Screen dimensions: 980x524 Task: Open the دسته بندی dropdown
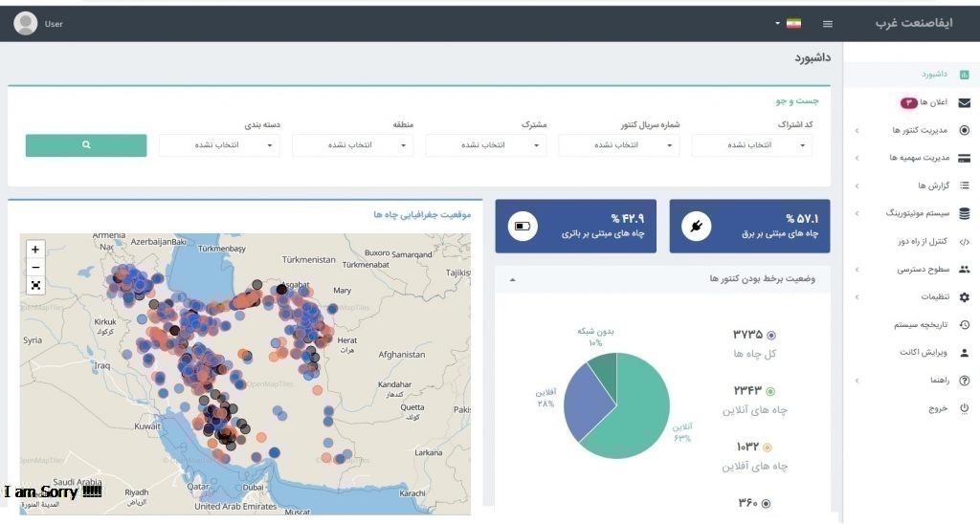(x=219, y=145)
